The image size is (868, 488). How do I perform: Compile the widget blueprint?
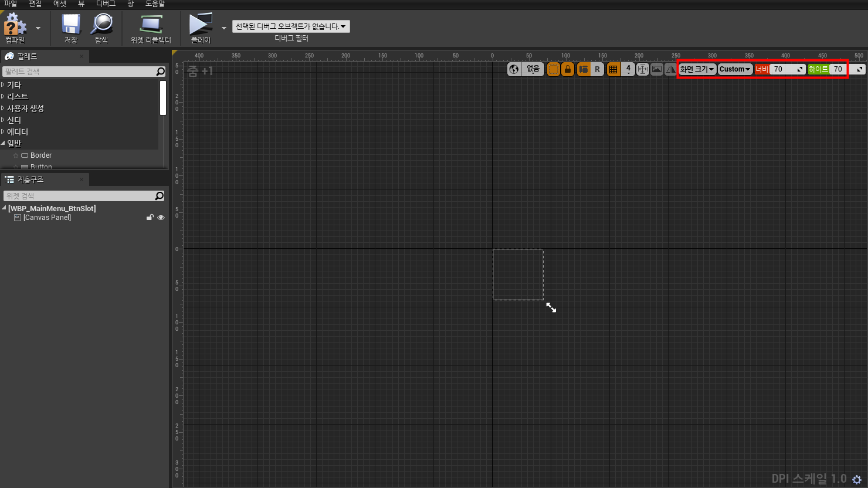pos(15,28)
